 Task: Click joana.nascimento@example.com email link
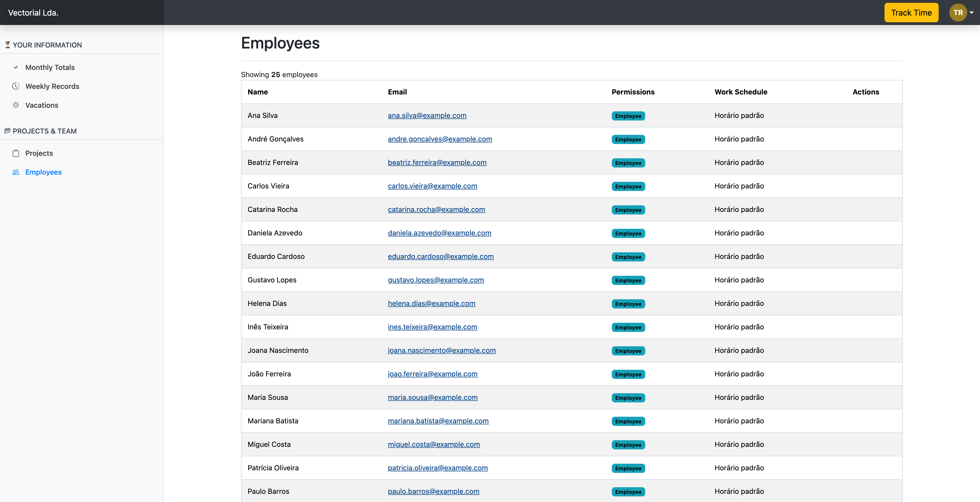coord(442,350)
